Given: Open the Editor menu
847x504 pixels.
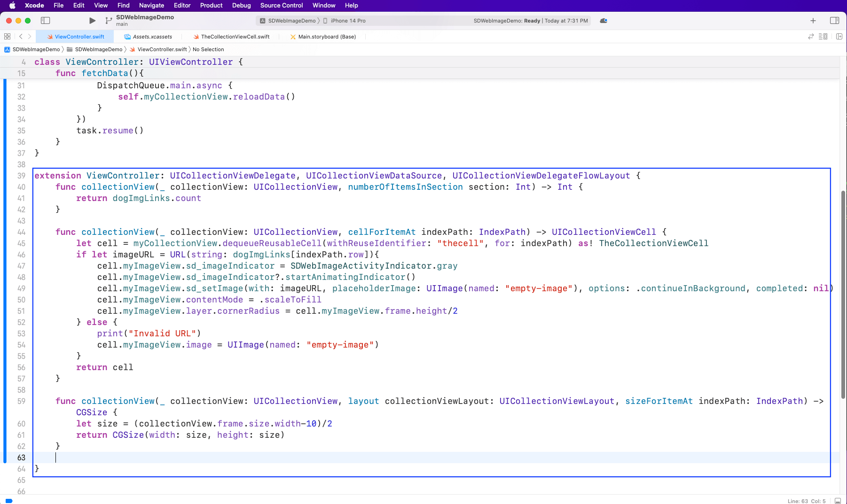Looking at the screenshot, I should point(182,6).
